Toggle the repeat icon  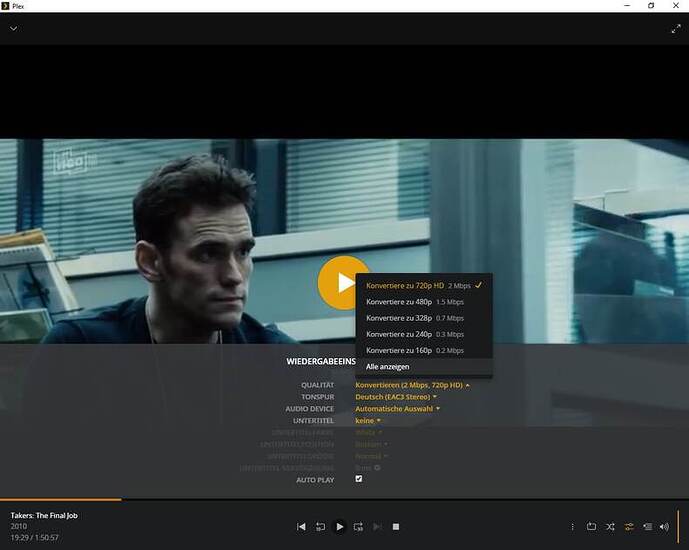(x=591, y=526)
